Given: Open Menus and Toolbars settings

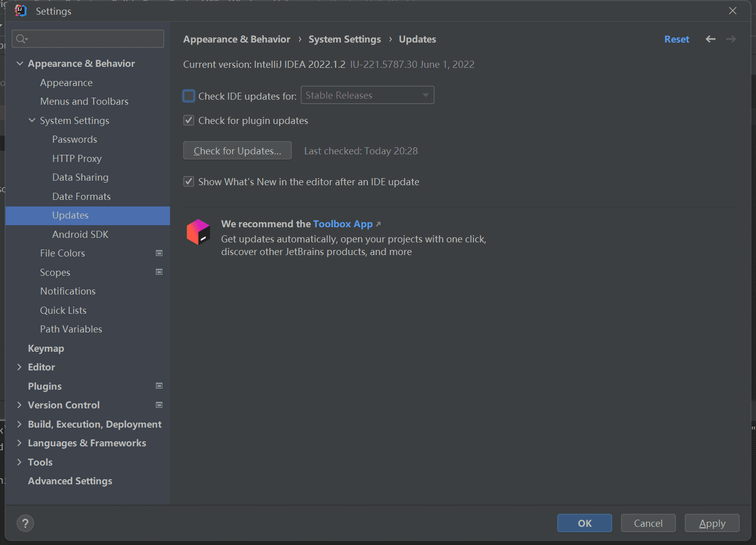Looking at the screenshot, I should (84, 101).
